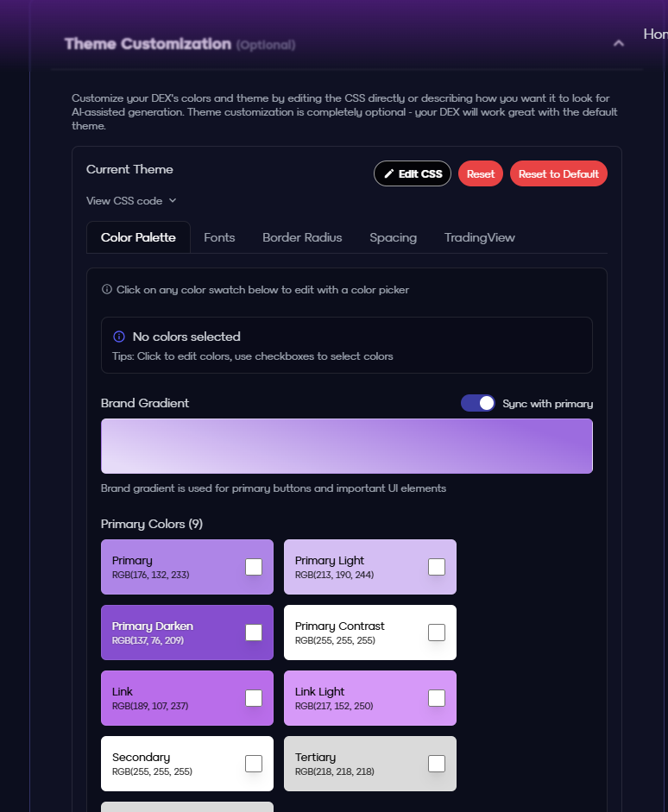Click the info icon beside No colors selected

119,337
